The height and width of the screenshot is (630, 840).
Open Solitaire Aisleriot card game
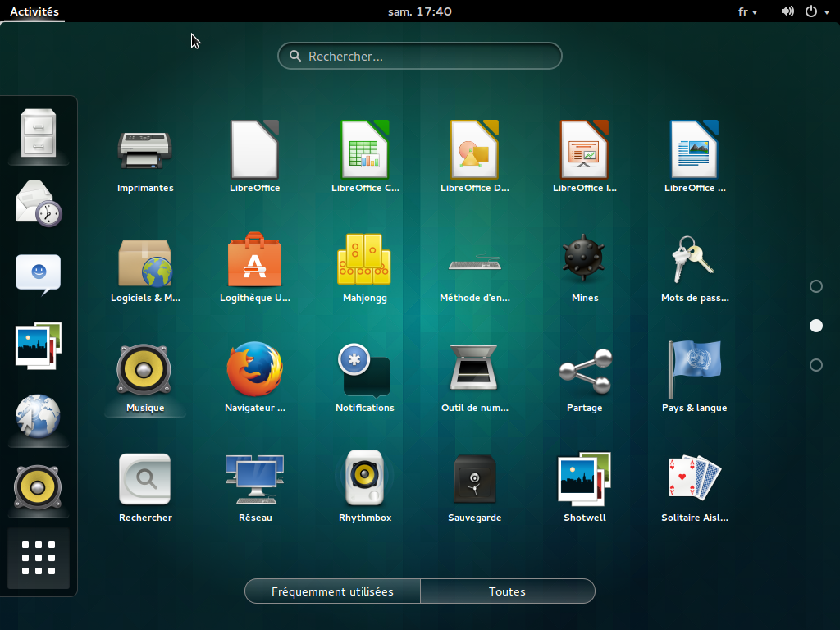click(694, 480)
